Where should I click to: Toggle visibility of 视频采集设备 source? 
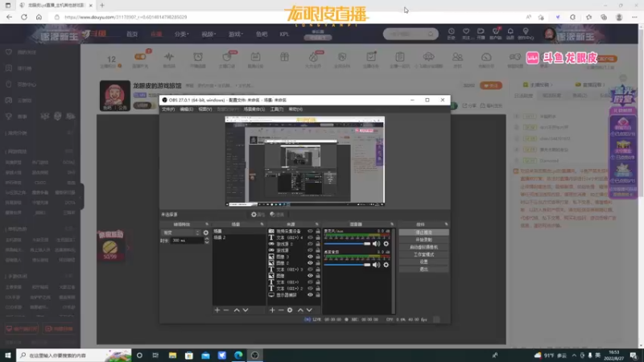310,232
